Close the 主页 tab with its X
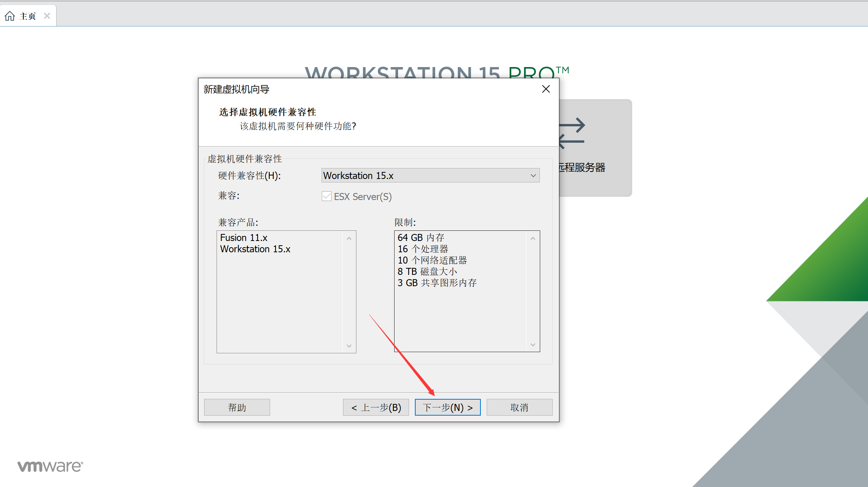Viewport: 868px width, 487px height. click(x=47, y=16)
